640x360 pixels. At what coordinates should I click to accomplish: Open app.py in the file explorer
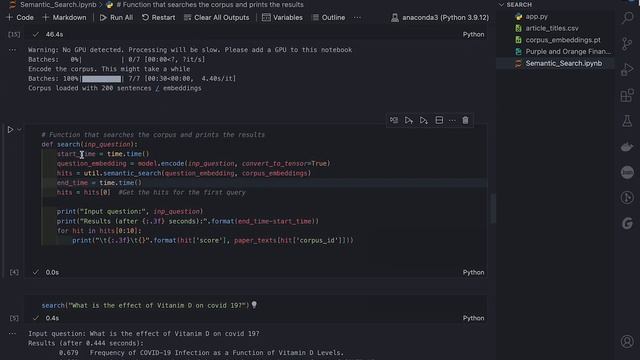[536, 17]
